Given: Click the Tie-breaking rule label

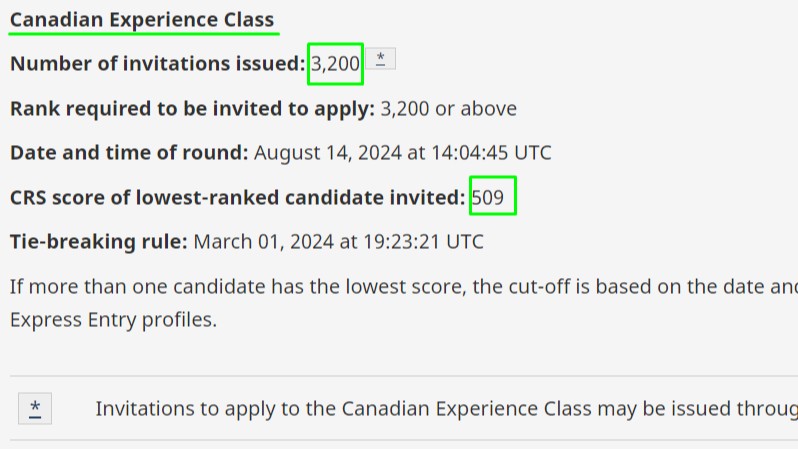Looking at the screenshot, I should [x=99, y=242].
